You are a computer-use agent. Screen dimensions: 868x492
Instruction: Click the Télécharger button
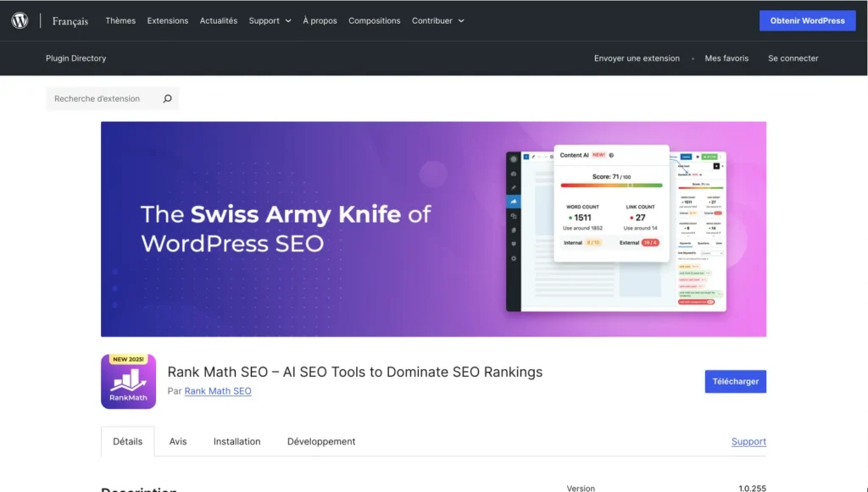click(x=735, y=381)
